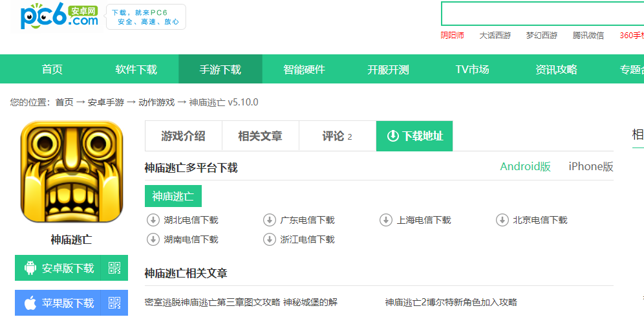Click the 湖北电信下载 link
Image resolution: width=644 pixels, height=317 pixels.
click(x=191, y=220)
